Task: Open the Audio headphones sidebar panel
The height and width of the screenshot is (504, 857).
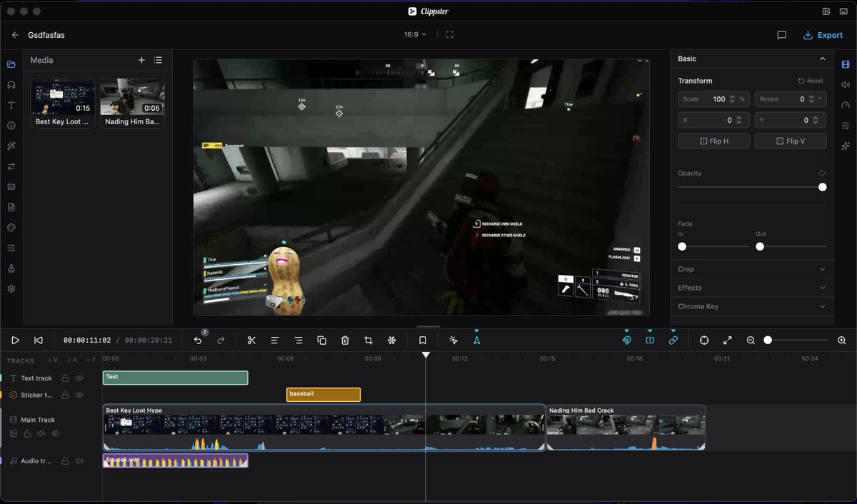Action: pos(11,84)
